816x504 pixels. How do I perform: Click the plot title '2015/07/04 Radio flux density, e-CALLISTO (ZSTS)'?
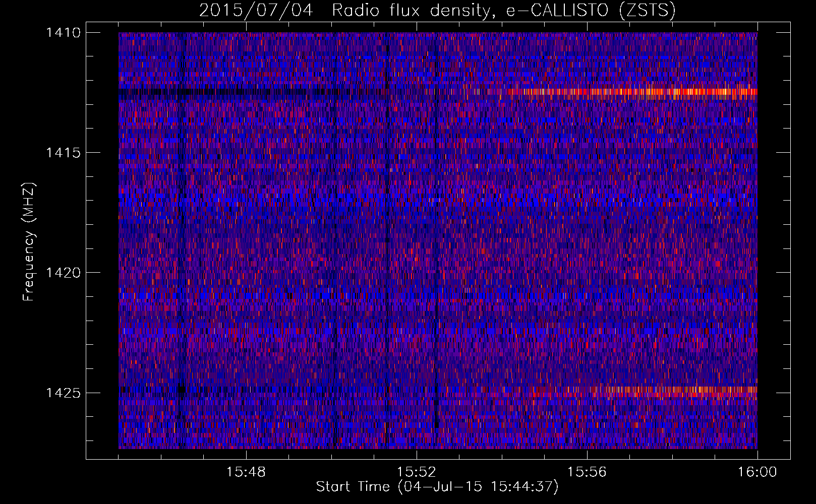pos(437,10)
